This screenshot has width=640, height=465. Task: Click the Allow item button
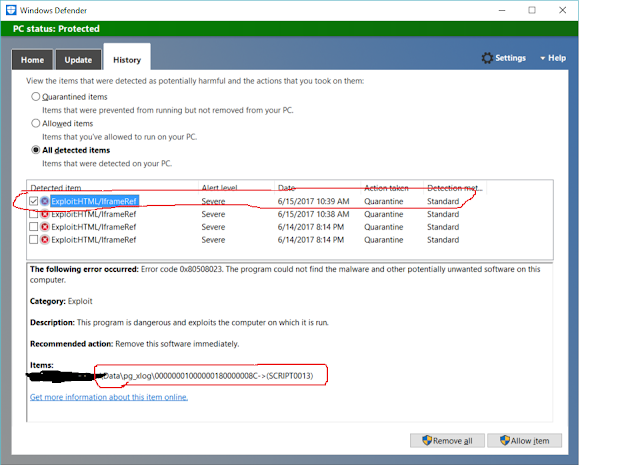(524, 441)
